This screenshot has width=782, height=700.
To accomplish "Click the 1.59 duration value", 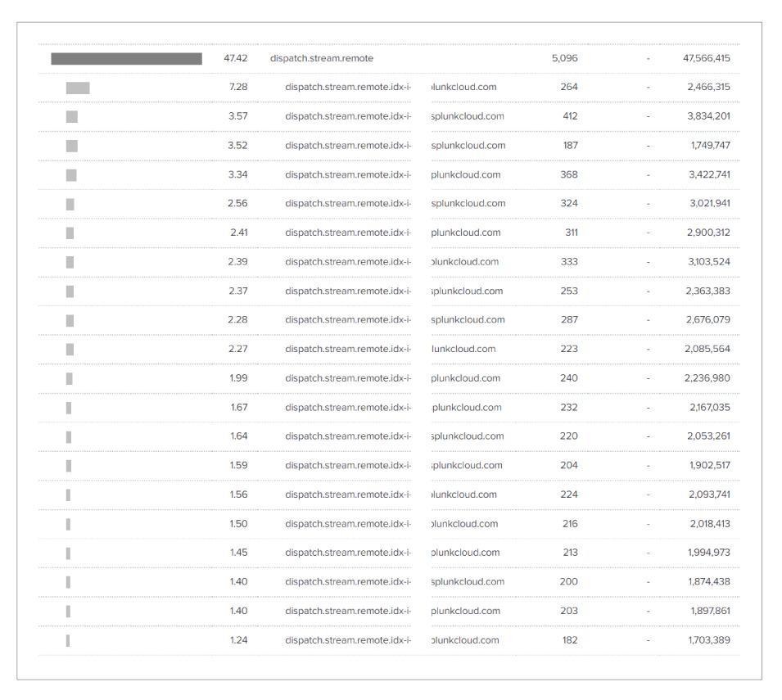I will pos(238,465).
